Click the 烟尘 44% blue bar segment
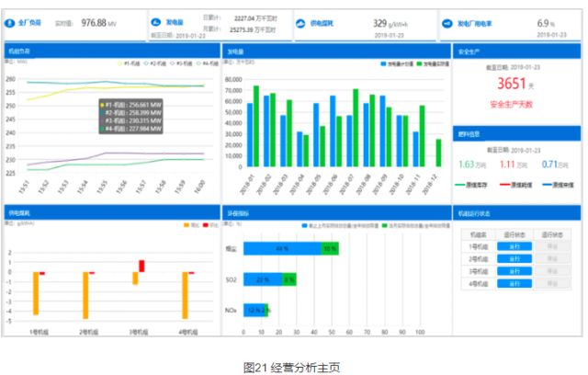The image size is (588, 375). pos(283,249)
